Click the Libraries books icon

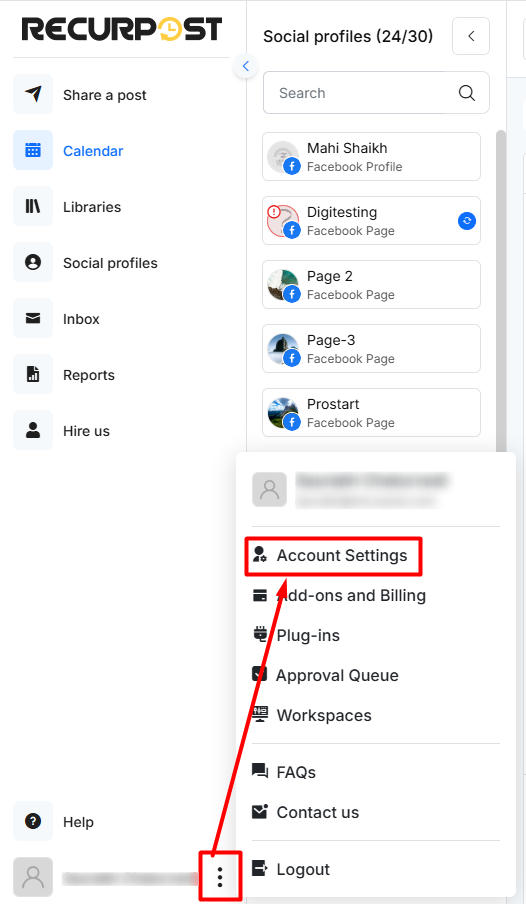tap(33, 206)
